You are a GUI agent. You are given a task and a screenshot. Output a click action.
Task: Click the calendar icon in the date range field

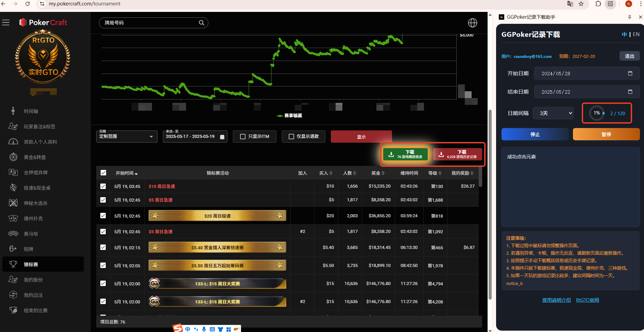[222, 137]
